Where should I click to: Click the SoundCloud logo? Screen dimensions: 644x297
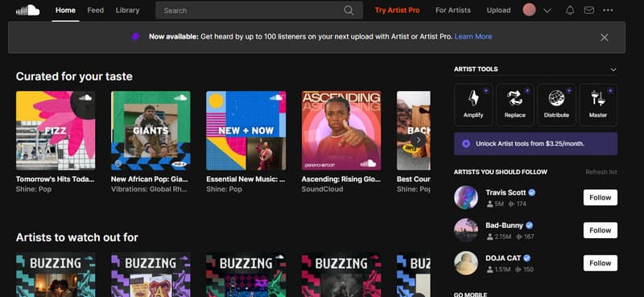point(27,10)
